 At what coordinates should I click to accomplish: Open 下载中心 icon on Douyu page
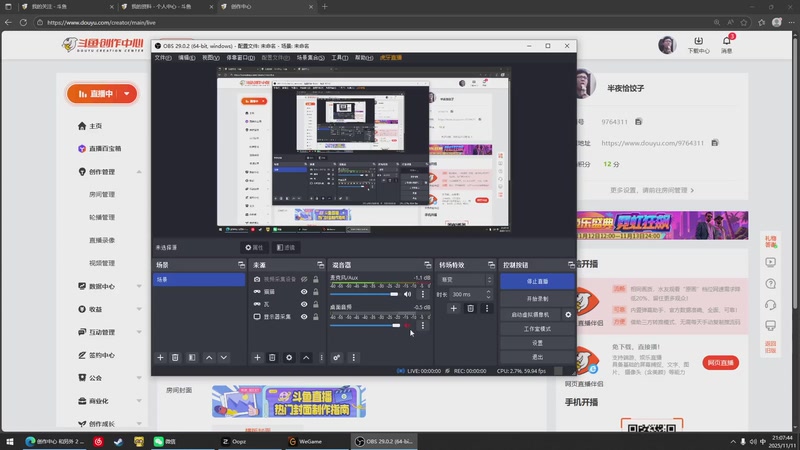pos(698,44)
